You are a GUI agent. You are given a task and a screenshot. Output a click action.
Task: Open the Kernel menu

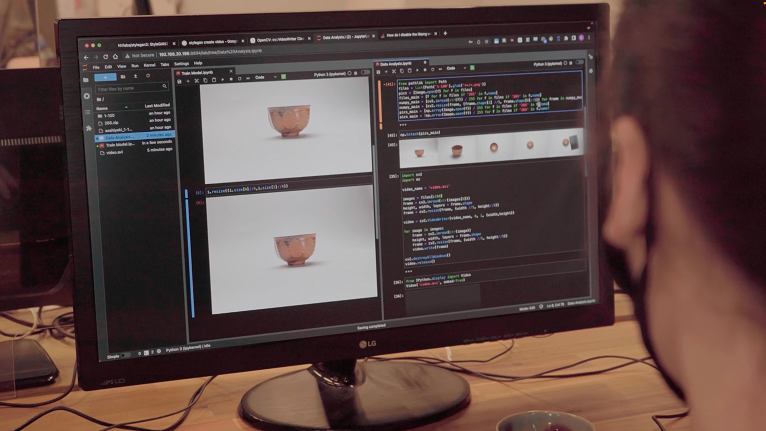click(x=149, y=65)
